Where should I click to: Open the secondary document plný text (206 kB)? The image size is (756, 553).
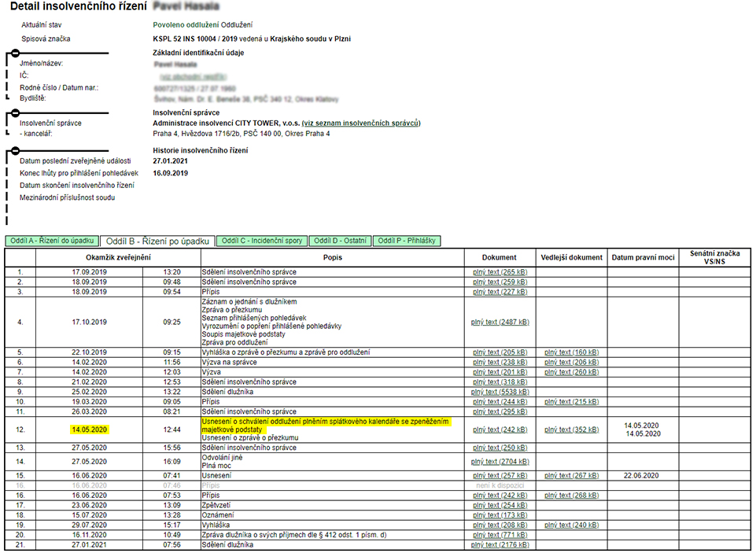pyautogui.click(x=571, y=363)
